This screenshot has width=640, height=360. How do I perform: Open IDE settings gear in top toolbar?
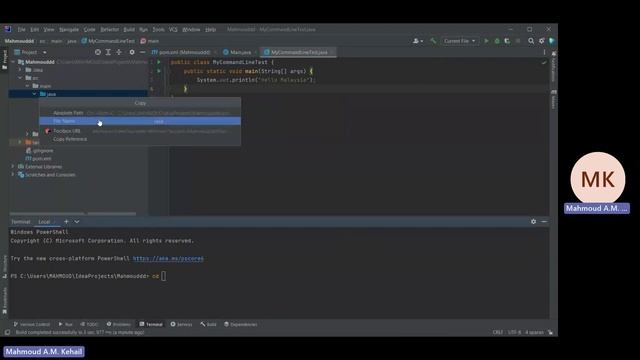tap(542, 41)
